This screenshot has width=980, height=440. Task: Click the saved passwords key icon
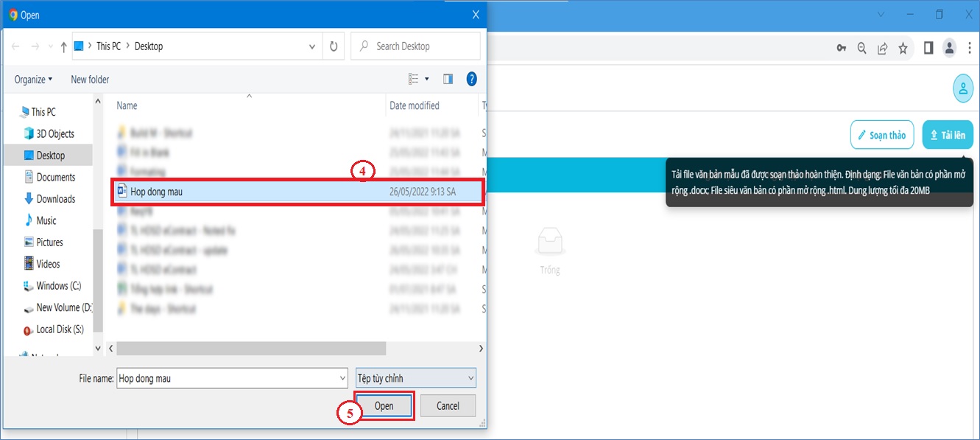841,48
